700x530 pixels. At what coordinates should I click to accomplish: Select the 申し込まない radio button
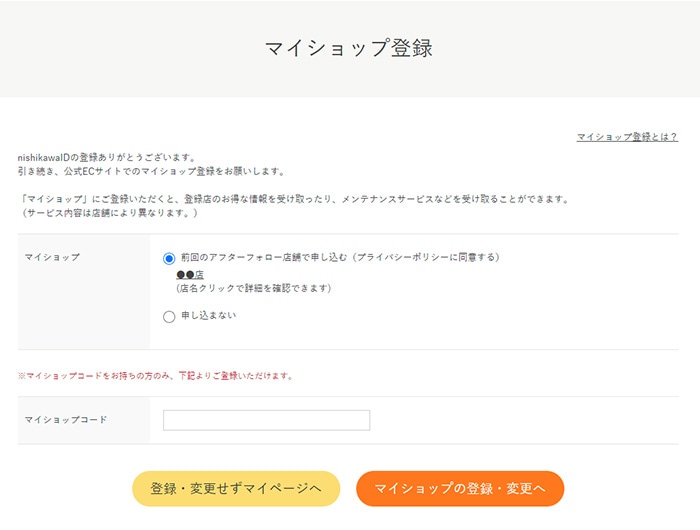click(x=169, y=317)
